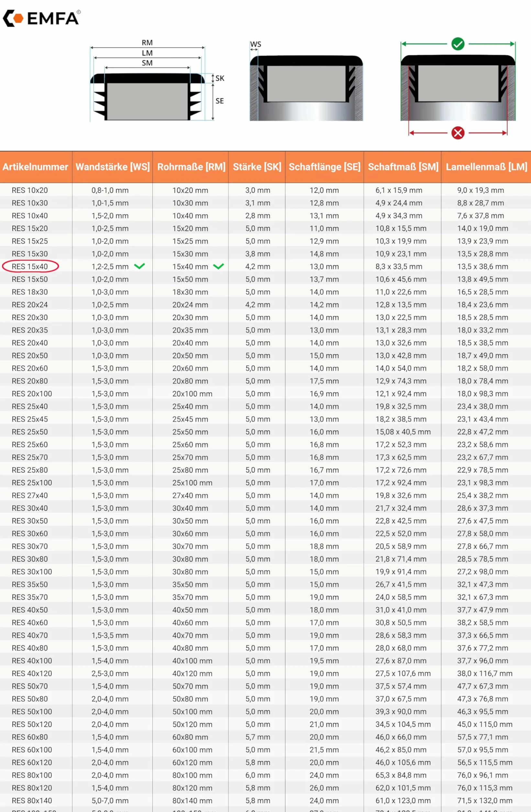
Task: Click shaft size 8,3 x 33,5 mm
Action: coord(399,267)
